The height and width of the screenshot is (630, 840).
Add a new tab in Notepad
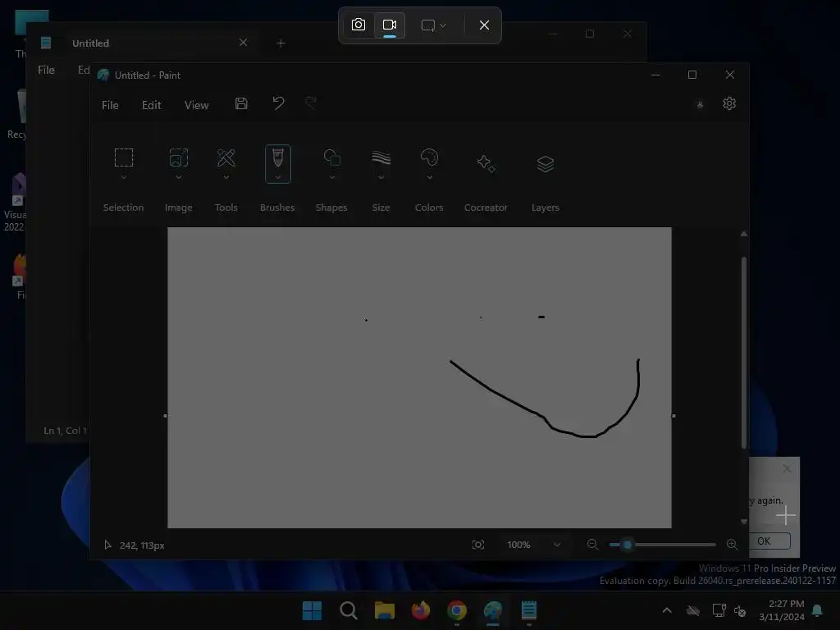[x=281, y=43]
